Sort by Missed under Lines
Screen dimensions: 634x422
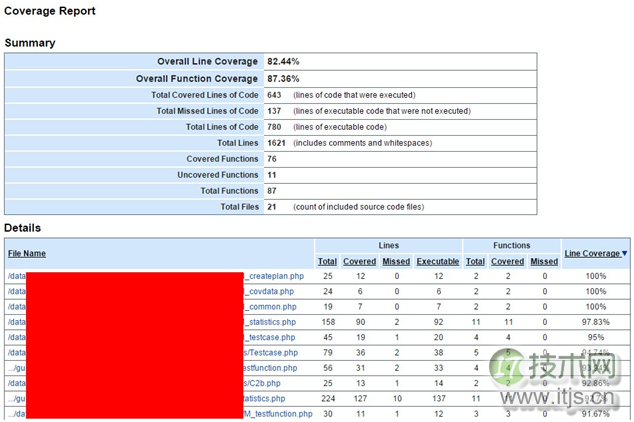[x=396, y=261]
